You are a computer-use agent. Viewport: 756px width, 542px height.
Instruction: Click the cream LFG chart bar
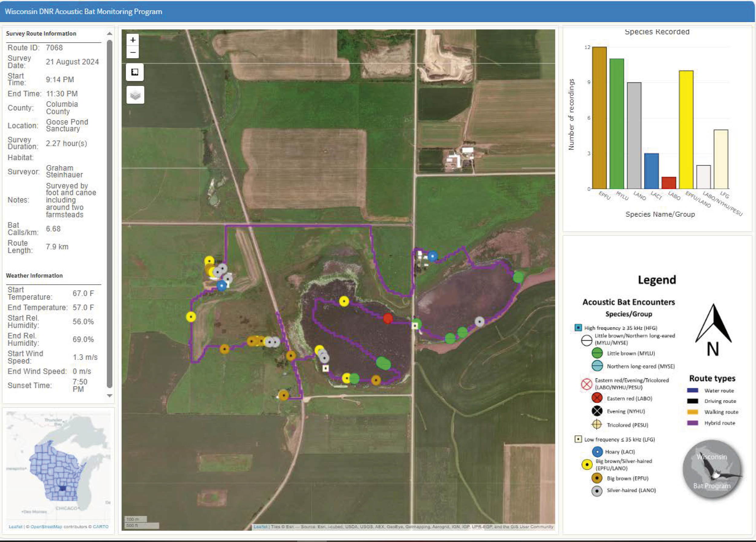pos(721,159)
